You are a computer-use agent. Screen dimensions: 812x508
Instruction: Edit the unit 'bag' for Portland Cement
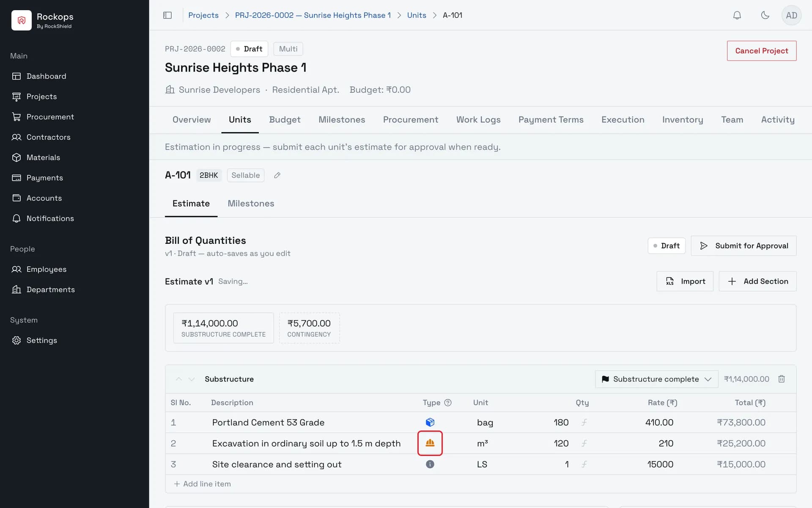(485, 422)
